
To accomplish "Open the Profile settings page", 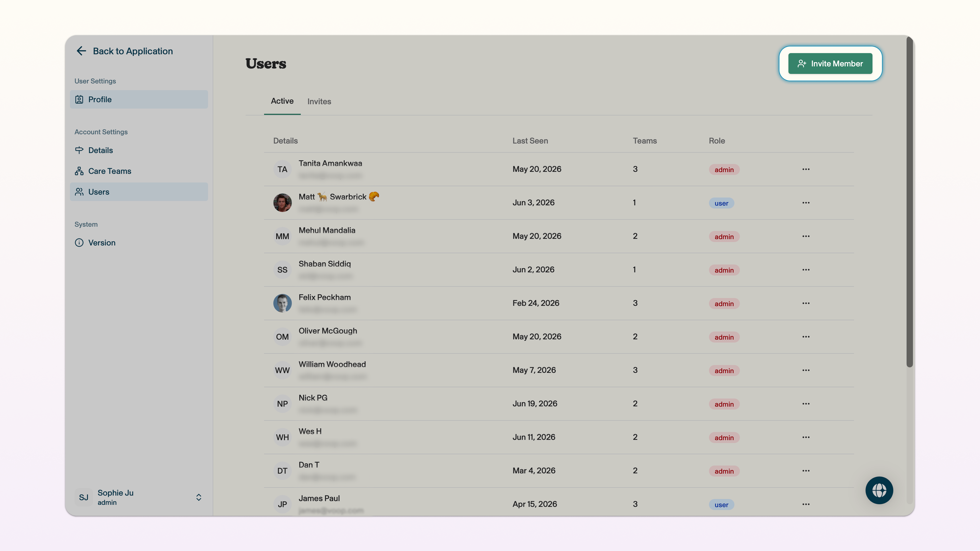I will pos(139,99).
